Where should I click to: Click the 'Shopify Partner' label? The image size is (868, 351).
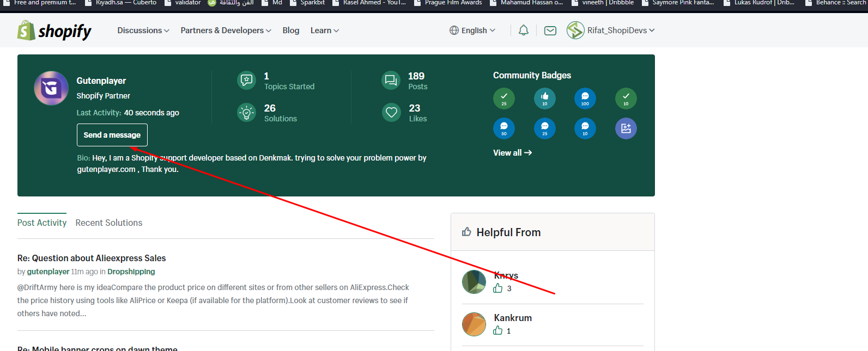coord(104,96)
